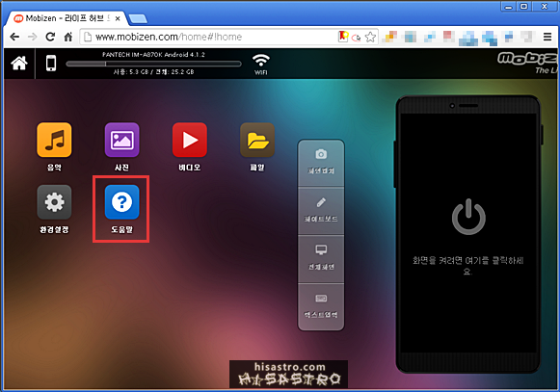Open the Help (도움말) question mark icon

pos(121,202)
